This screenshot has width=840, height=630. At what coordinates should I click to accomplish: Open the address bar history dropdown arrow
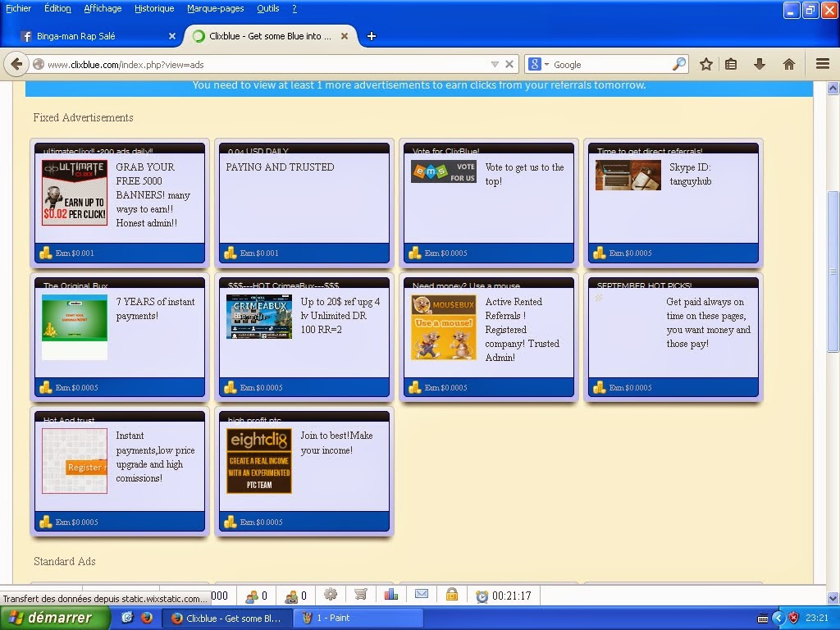coord(495,65)
